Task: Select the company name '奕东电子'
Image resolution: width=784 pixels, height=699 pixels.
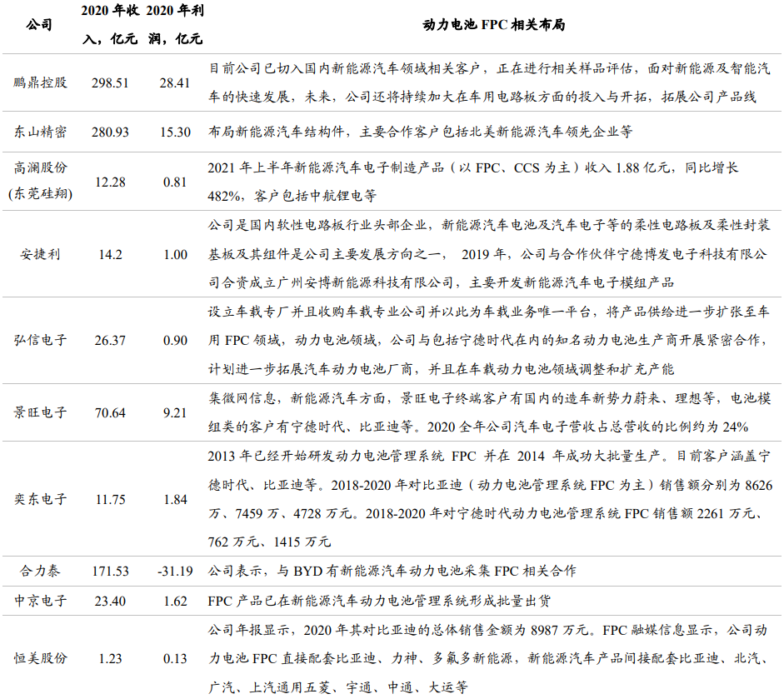Action: tap(40, 499)
